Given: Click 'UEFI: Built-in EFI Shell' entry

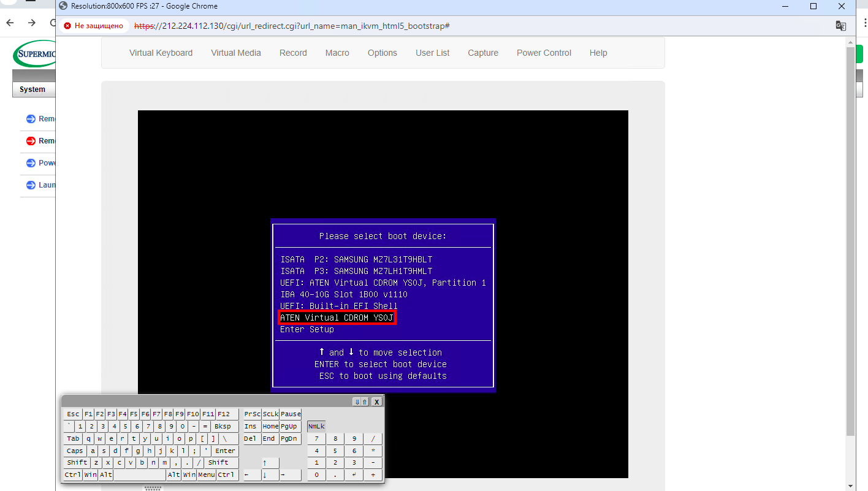Looking at the screenshot, I should click(x=339, y=306).
